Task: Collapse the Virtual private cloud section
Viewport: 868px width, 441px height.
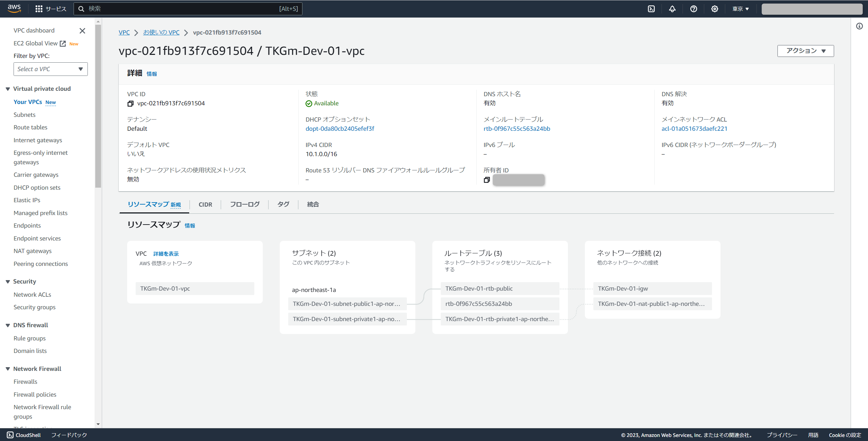Action: (x=8, y=89)
